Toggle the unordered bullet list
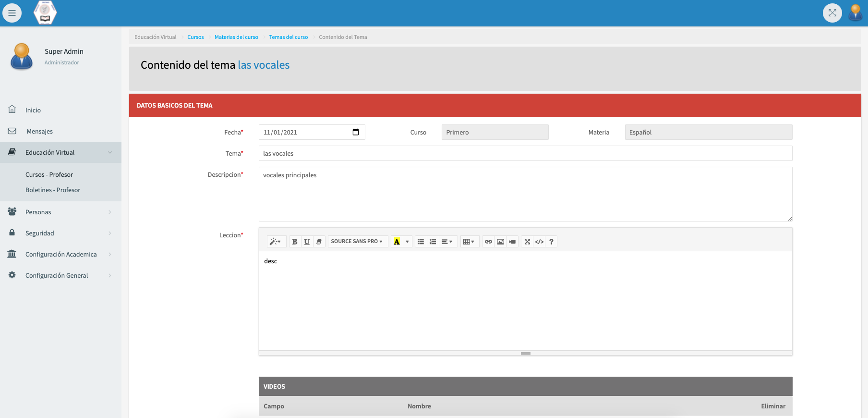 point(421,242)
